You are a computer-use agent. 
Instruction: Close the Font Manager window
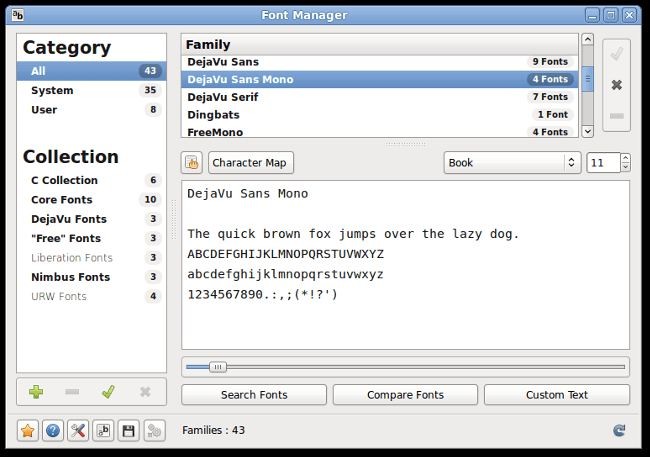pos(629,16)
